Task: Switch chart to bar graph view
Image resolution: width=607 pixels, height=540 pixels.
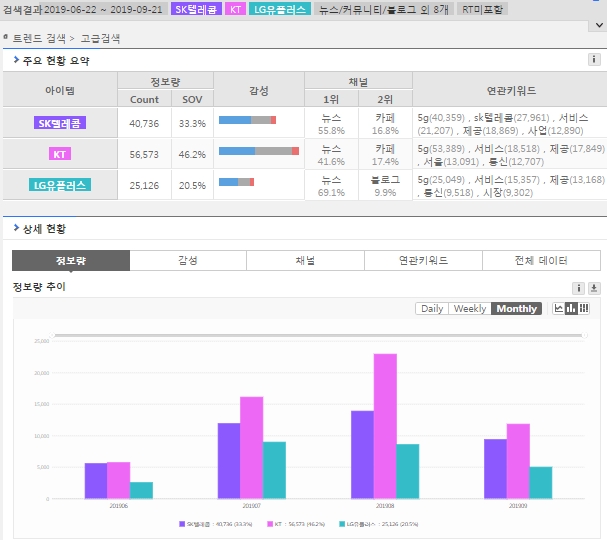Action: 571,309
